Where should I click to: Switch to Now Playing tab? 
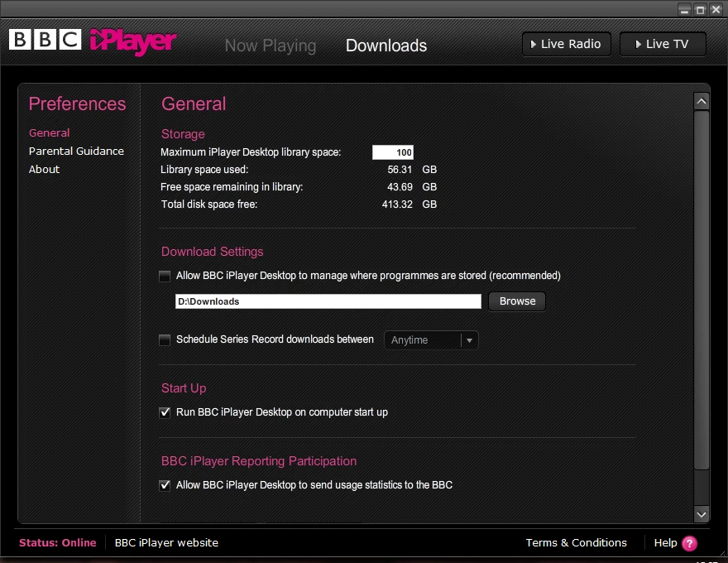pyautogui.click(x=271, y=46)
